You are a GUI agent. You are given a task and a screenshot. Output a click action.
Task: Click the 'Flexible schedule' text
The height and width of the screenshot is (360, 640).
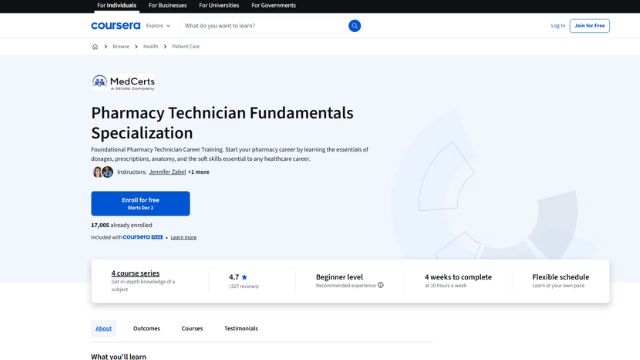[560, 277]
